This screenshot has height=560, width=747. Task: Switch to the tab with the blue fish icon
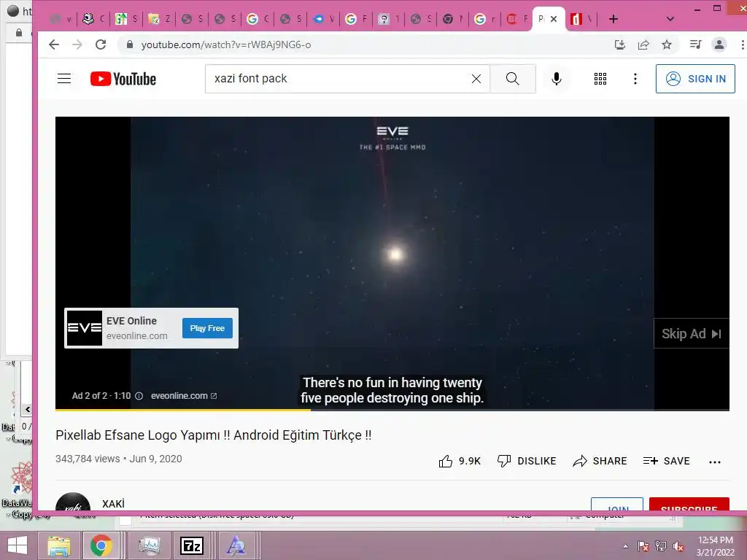point(323,19)
